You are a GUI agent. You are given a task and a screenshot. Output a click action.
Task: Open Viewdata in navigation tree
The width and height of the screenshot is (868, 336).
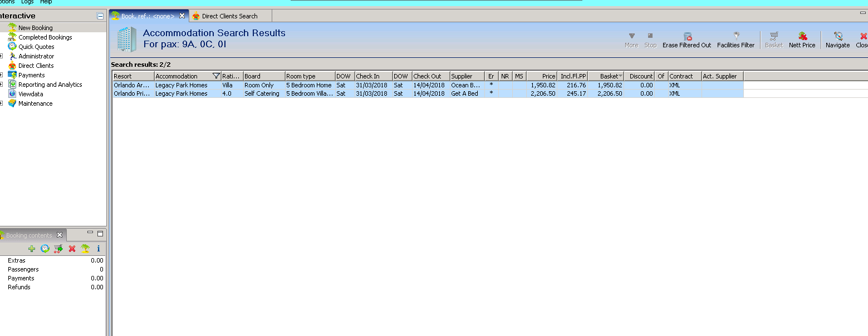click(x=31, y=94)
